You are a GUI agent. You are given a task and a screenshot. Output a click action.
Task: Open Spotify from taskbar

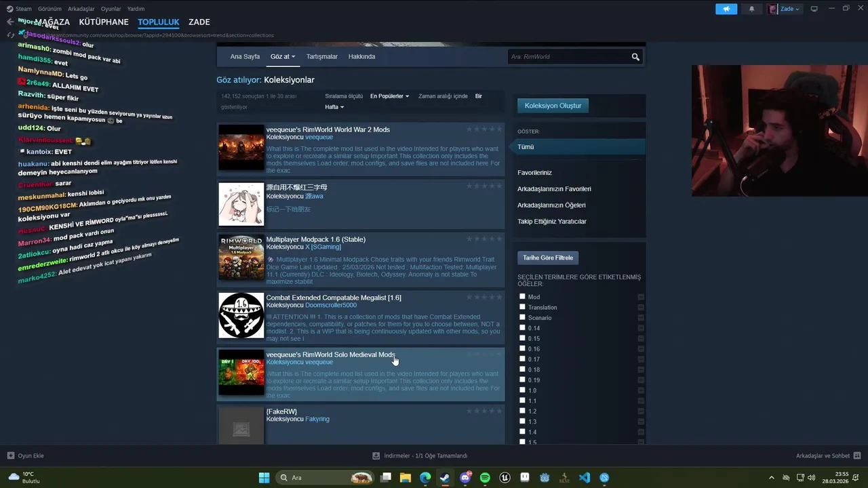(485, 478)
